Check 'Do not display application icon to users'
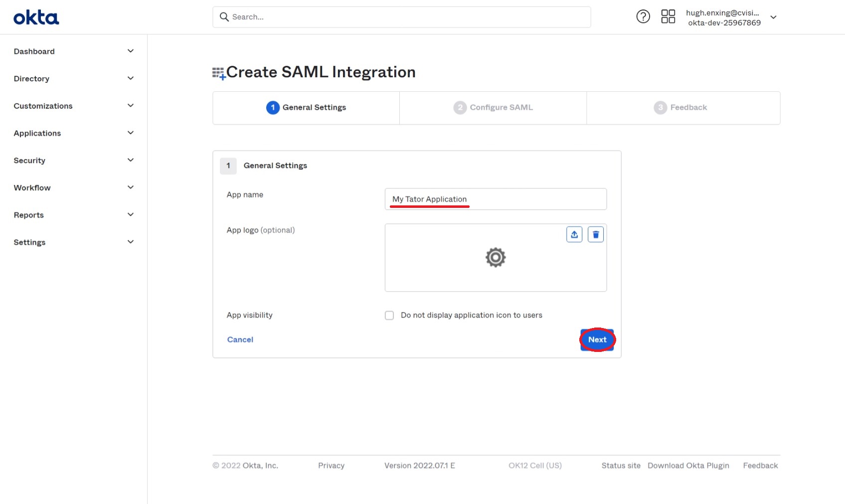 [389, 316]
